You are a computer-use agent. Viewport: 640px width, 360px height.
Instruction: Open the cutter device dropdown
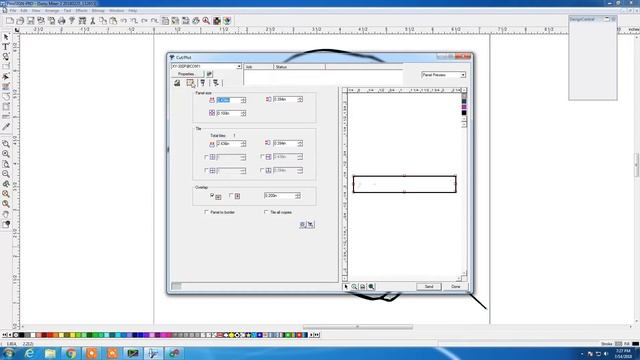(x=239, y=66)
